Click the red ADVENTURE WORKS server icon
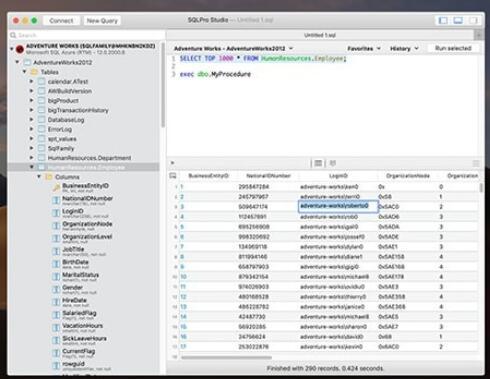 pos(20,49)
